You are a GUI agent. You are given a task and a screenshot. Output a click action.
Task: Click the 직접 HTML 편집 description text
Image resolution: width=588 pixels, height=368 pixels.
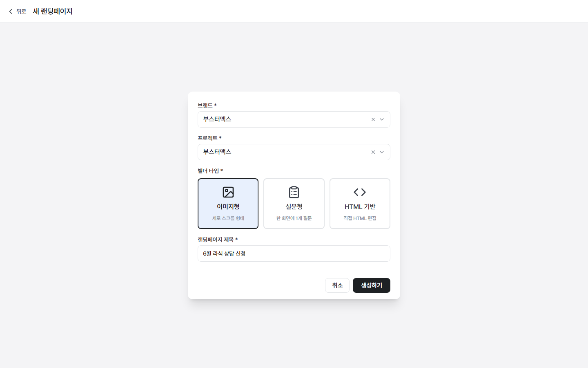coord(360,218)
